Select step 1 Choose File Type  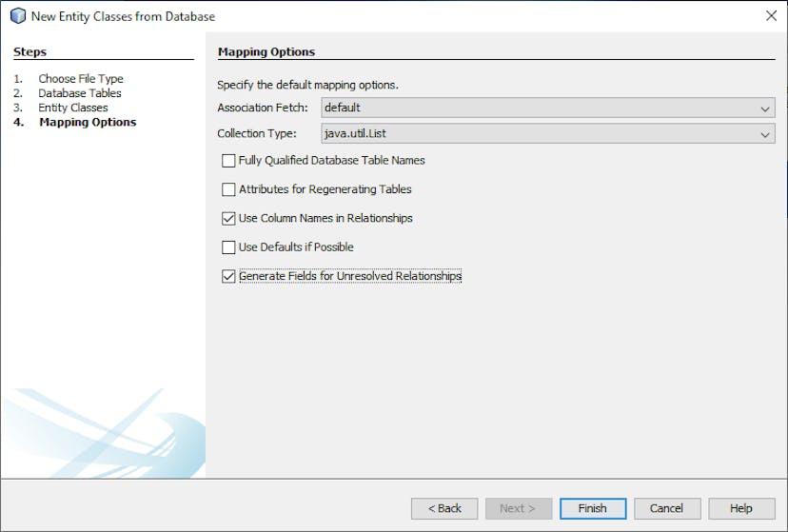[x=80, y=79]
